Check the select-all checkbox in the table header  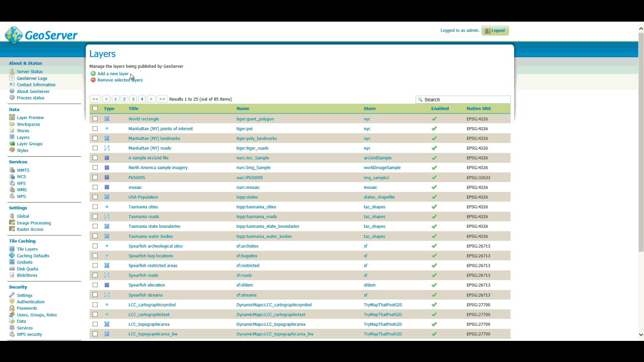pos(95,108)
